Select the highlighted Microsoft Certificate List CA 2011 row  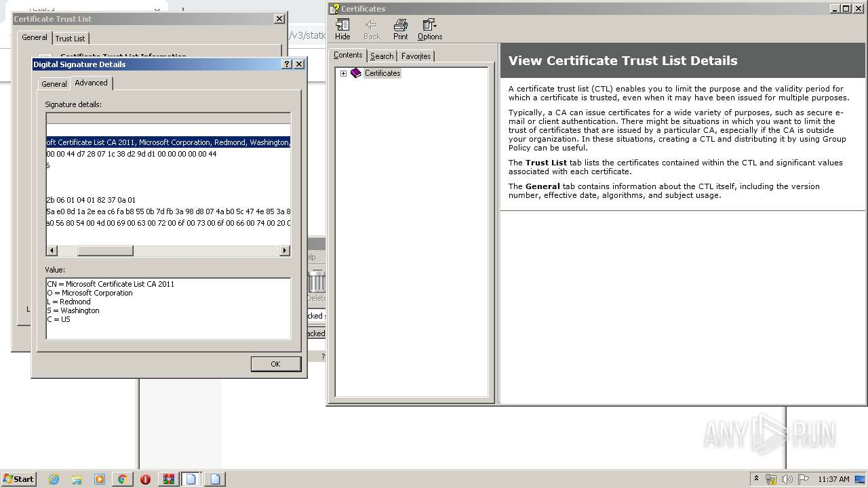[x=168, y=142]
